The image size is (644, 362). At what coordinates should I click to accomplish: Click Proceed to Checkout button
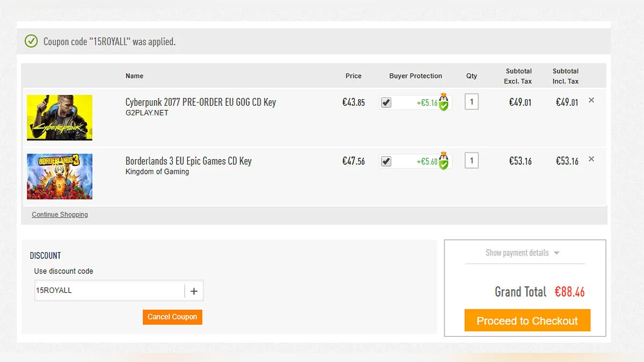[527, 321]
